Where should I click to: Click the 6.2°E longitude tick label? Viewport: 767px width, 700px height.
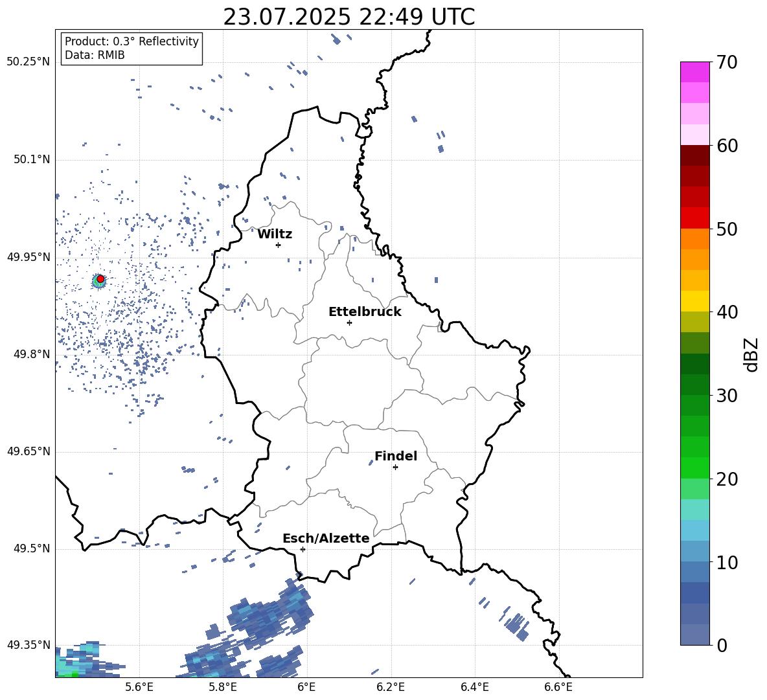(x=391, y=687)
